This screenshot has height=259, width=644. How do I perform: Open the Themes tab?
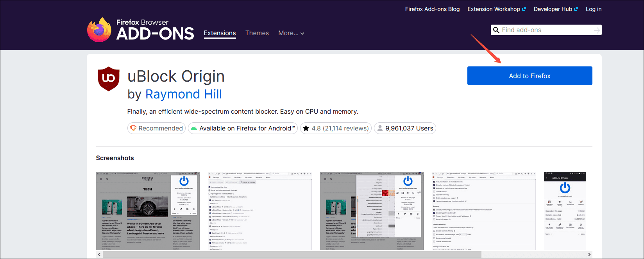257,33
